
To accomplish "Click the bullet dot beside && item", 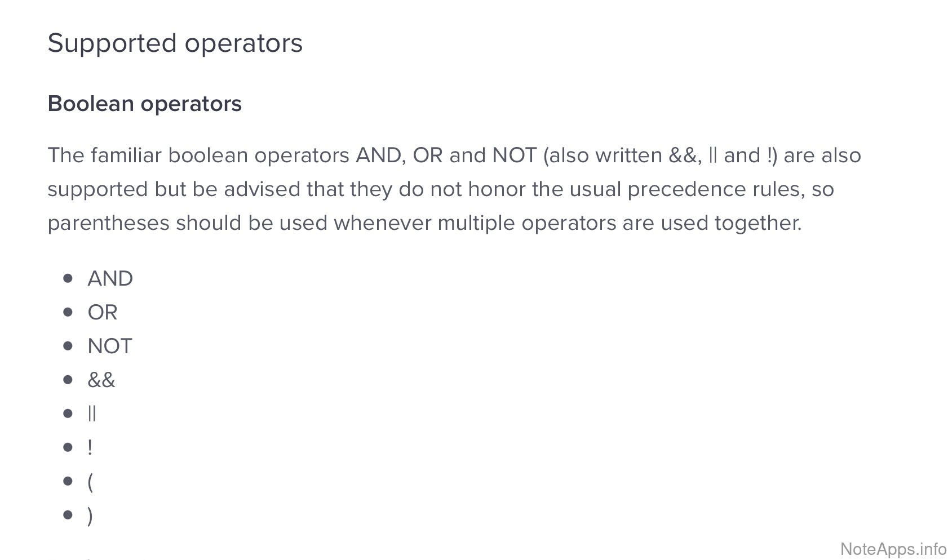I will point(68,380).
